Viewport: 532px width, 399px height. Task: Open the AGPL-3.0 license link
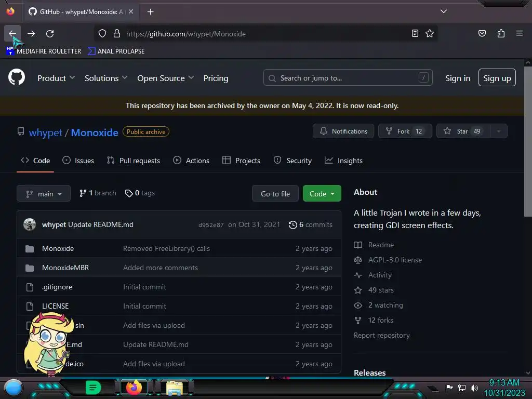(388, 260)
